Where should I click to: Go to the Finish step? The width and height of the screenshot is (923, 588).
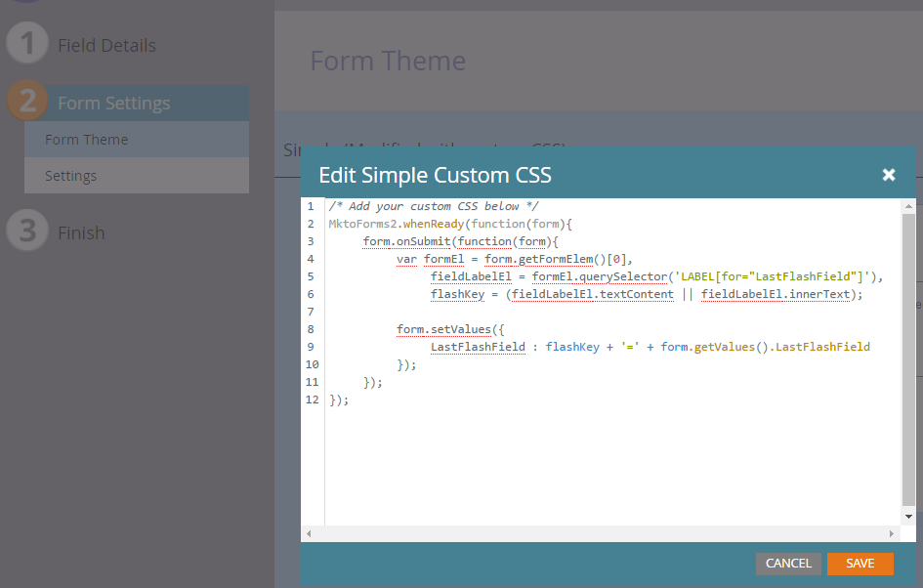pos(81,233)
